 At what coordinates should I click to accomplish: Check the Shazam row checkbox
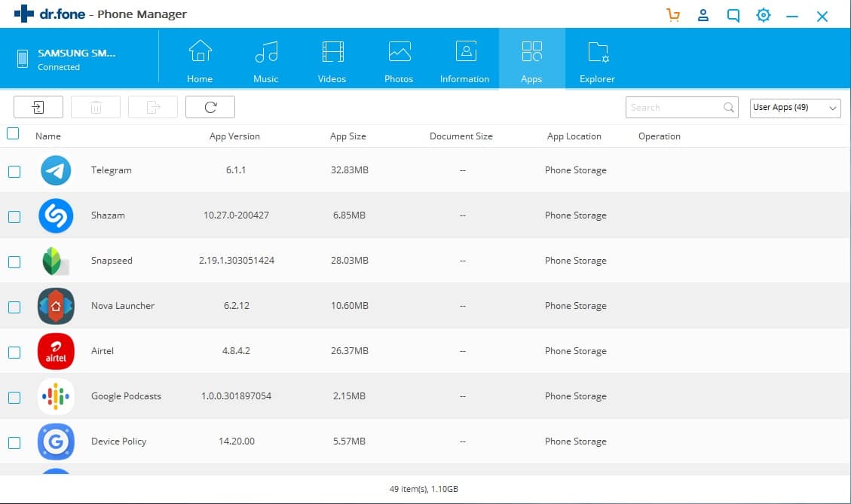coord(14,217)
